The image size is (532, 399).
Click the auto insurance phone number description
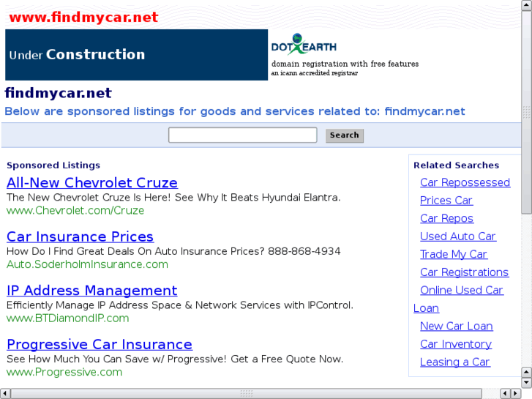point(173,251)
